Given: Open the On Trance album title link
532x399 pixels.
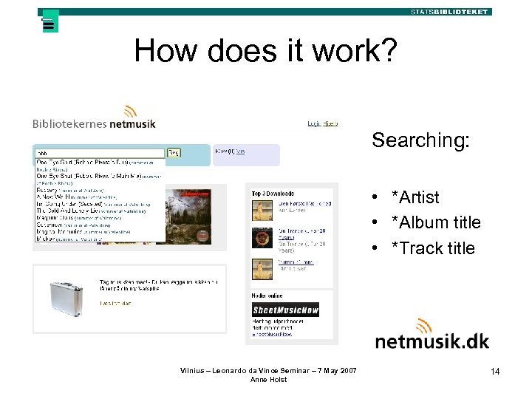Looking at the screenshot, I should 301,233.
